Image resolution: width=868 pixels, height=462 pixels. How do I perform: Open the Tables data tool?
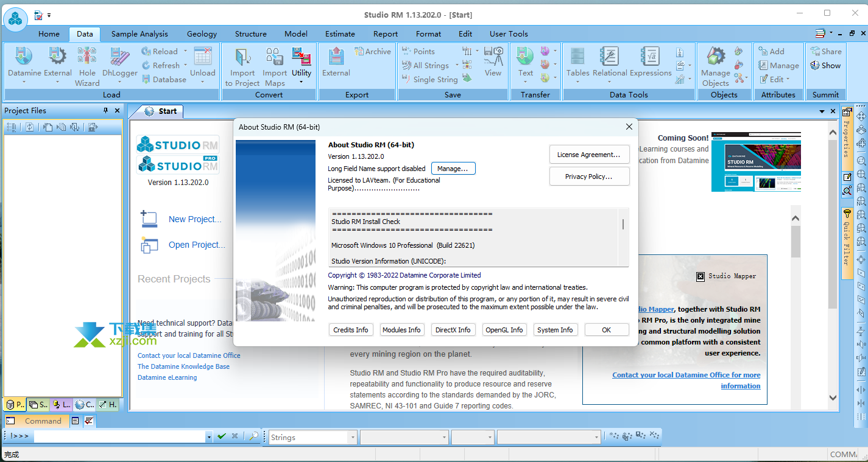tap(577, 64)
